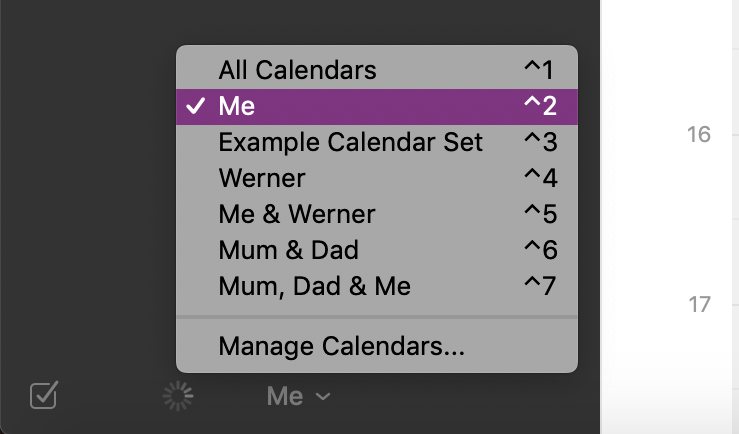Switch to Example Calendar Set
The height and width of the screenshot is (434, 739).
click(377, 142)
